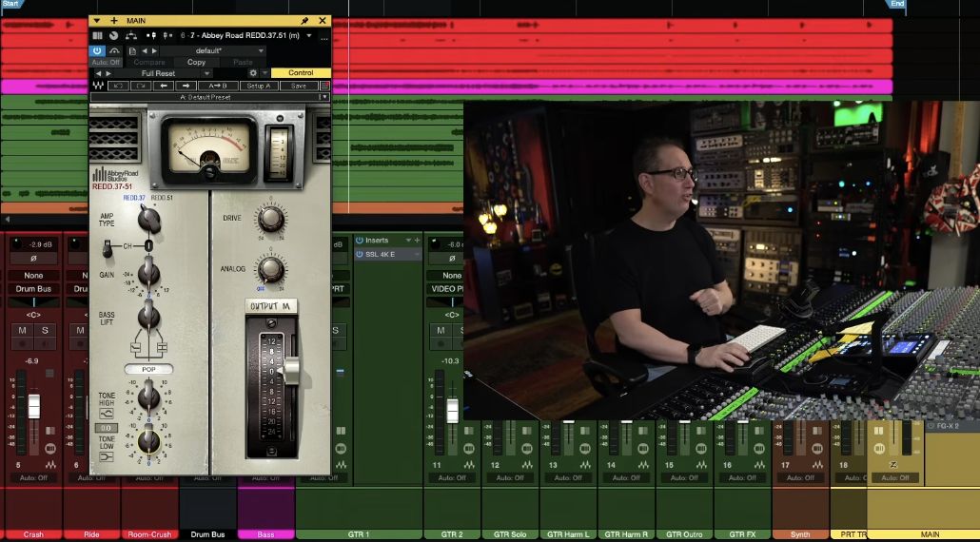Open the SSL 4K E insert
The image size is (980, 542).
point(382,254)
